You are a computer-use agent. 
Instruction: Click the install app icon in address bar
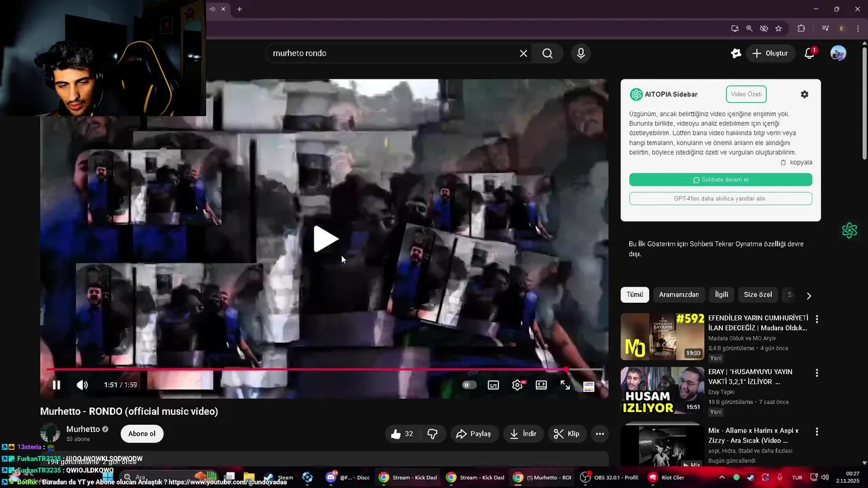[x=735, y=28]
